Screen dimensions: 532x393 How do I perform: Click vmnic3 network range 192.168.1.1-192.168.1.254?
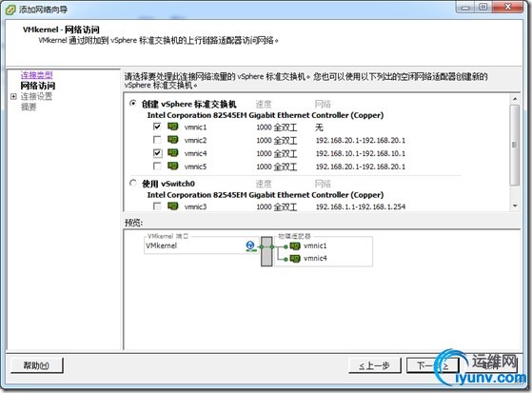point(361,206)
